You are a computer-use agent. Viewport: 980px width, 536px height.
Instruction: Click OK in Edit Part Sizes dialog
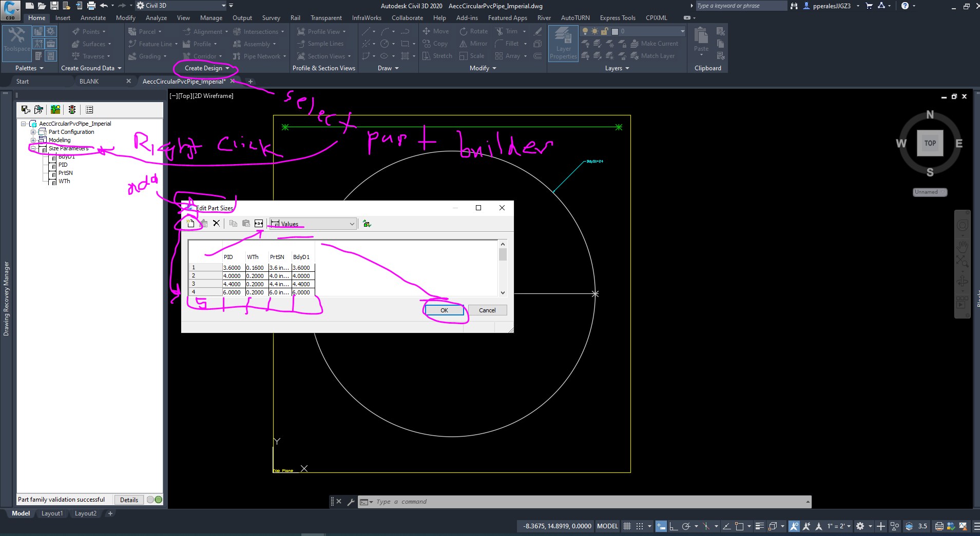[x=444, y=310]
